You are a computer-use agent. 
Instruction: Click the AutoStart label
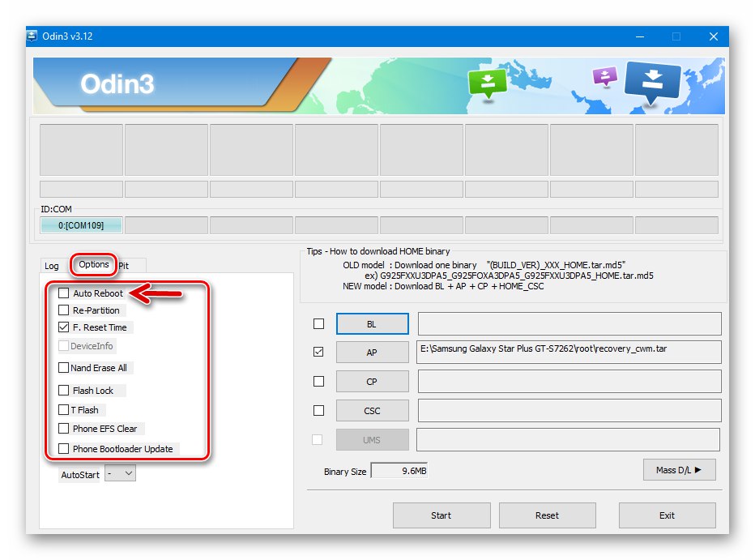point(80,475)
